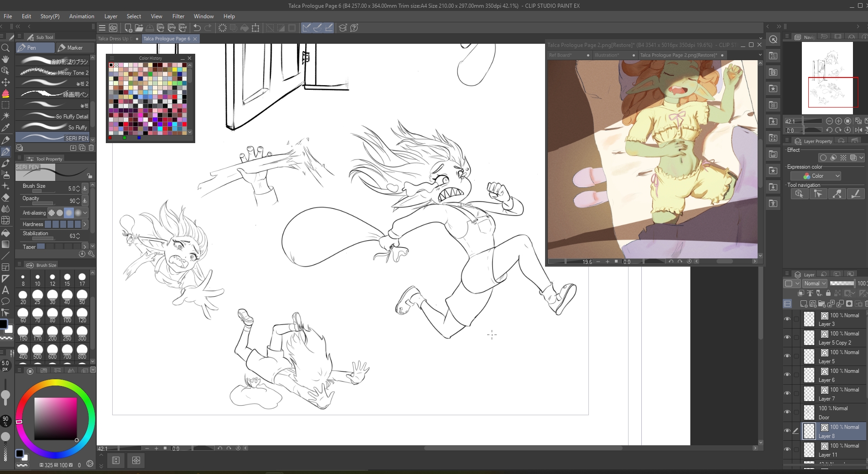
Task: Select the Text tool
Action: pos(5,290)
